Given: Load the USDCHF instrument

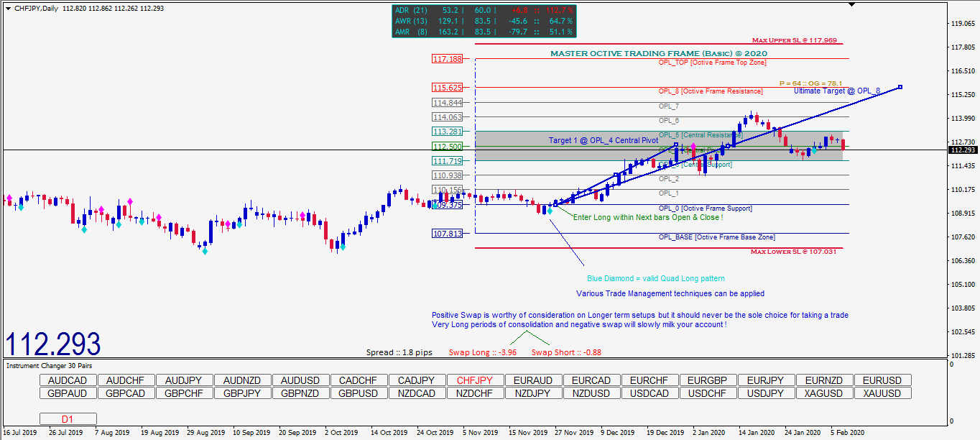Looking at the screenshot, I should click(x=708, y=393).
